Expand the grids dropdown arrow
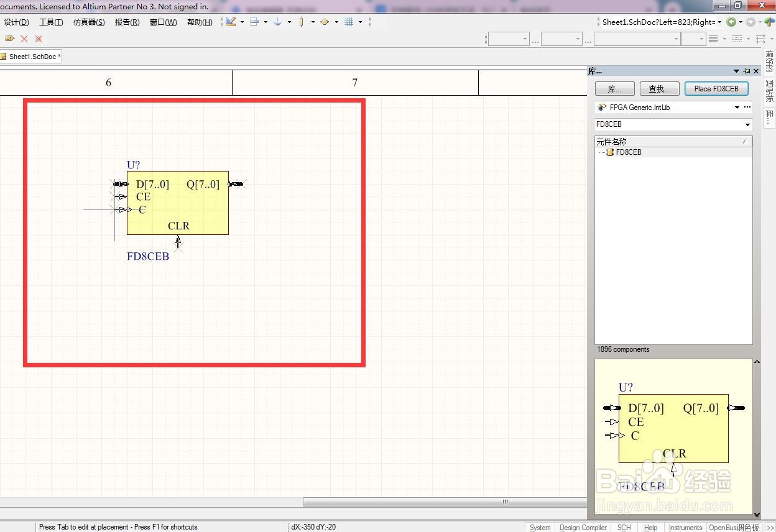Viewport: 776px width, 532px height. click(x=360, y=22)
